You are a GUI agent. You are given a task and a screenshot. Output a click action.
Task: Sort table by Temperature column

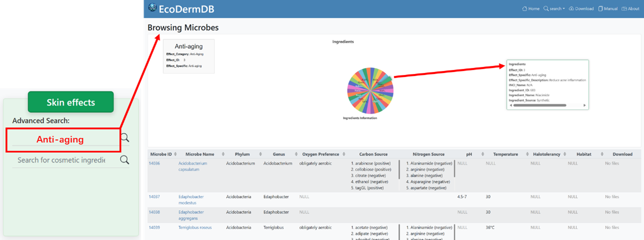point(506,154)
